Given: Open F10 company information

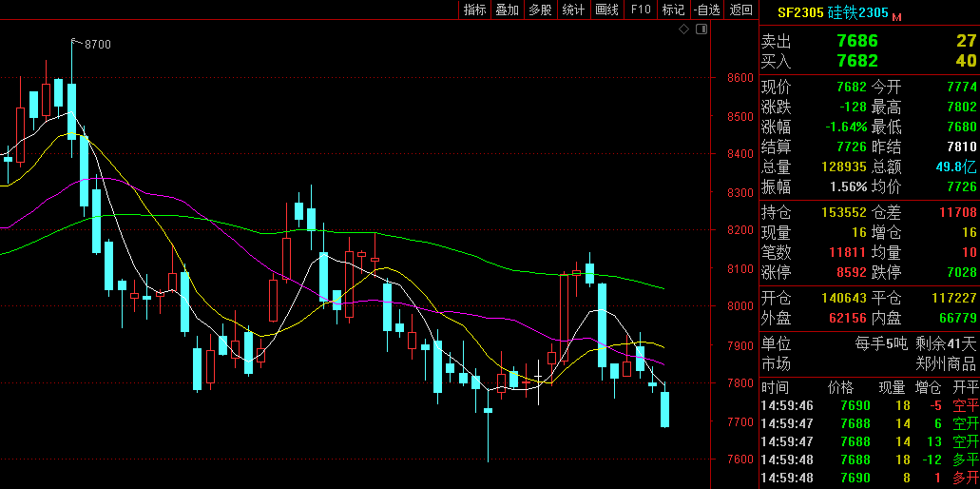Looking at the screenshot, I should (x=641, y=10).
